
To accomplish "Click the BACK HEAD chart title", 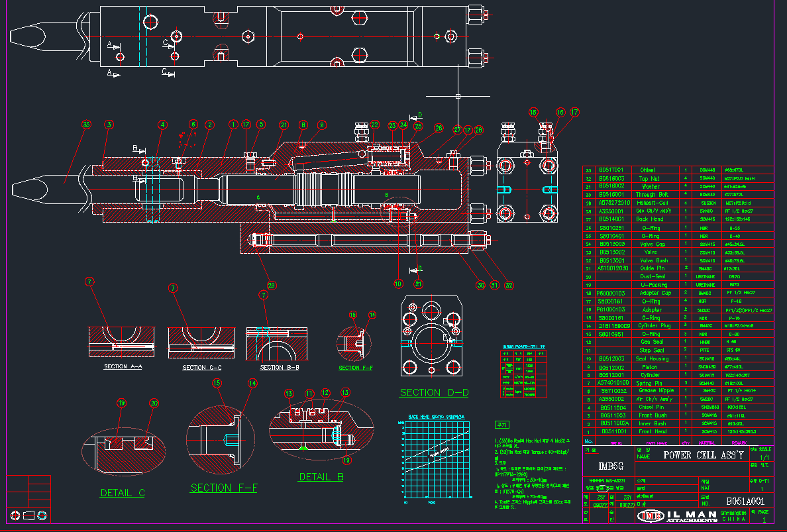I will 436,417.
